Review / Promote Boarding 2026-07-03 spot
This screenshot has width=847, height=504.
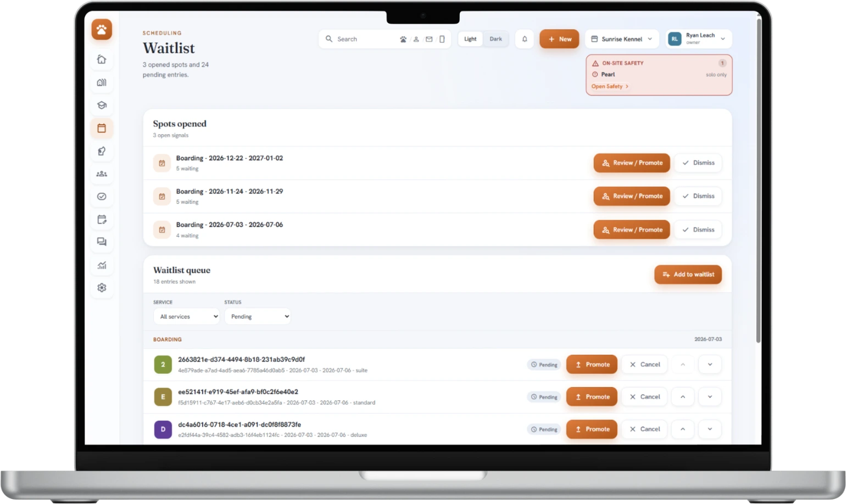(x=632, y=230)
